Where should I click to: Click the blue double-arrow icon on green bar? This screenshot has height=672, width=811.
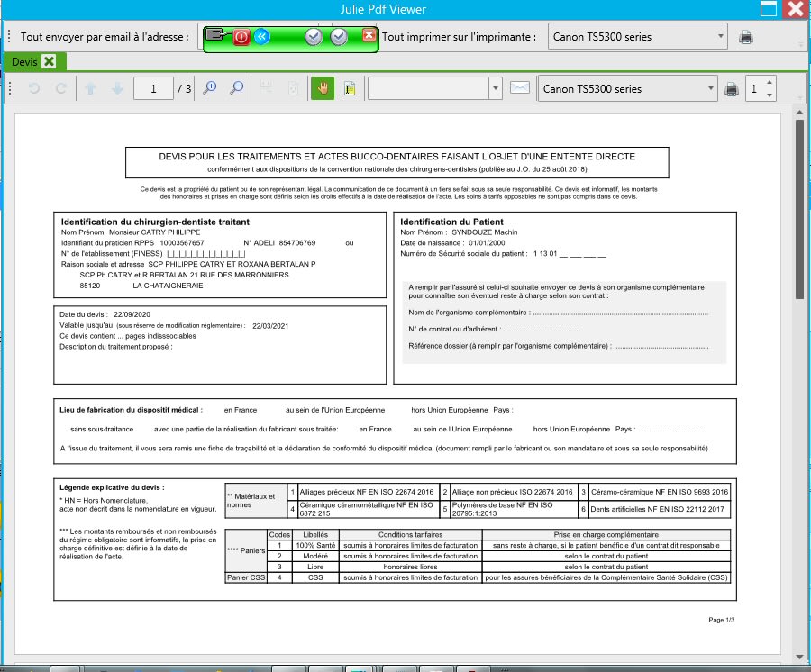pyautogui.click(x=260, y=37)
